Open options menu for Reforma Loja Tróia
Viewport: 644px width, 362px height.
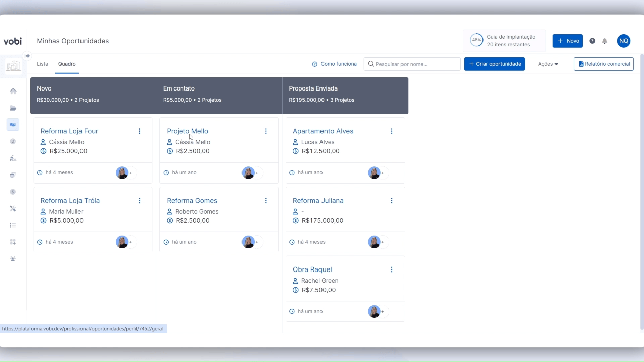(140, 201)
